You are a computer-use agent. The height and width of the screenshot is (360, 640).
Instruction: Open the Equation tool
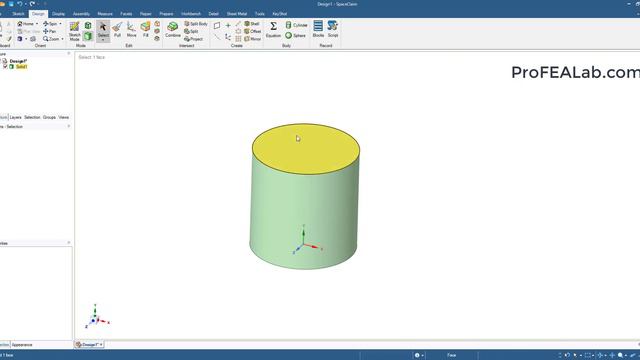(273, 29)
